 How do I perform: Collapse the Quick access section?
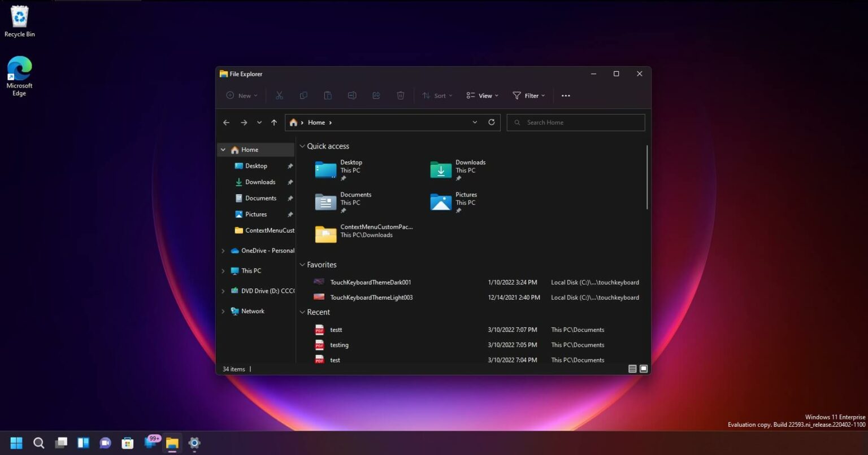click(302, 146)
